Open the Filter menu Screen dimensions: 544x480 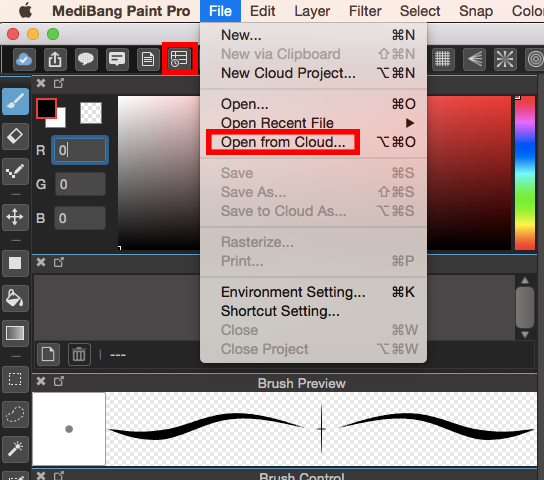(365, 11)
